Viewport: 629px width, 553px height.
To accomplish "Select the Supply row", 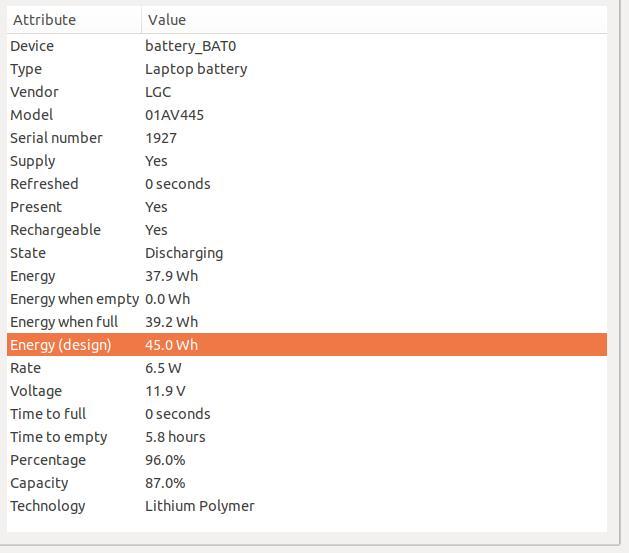I will (x=307, y=161).
